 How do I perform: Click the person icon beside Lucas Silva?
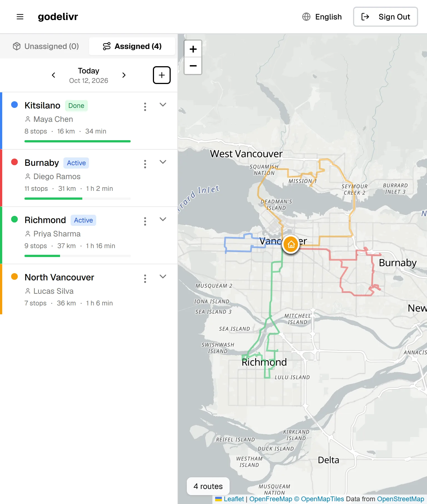pyautogui.click(x=28, y=291)
